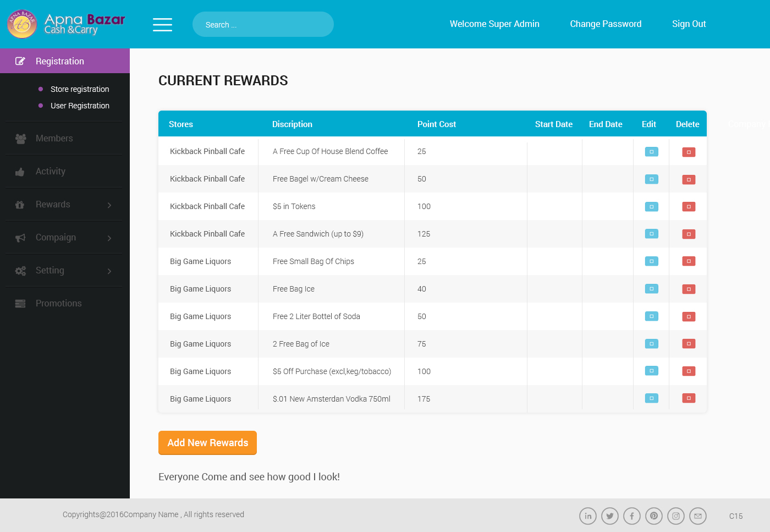Expand the Setting sidebar menu
Image resolution: width=770 pixels, height=532 pixels.
pos(64,271)
